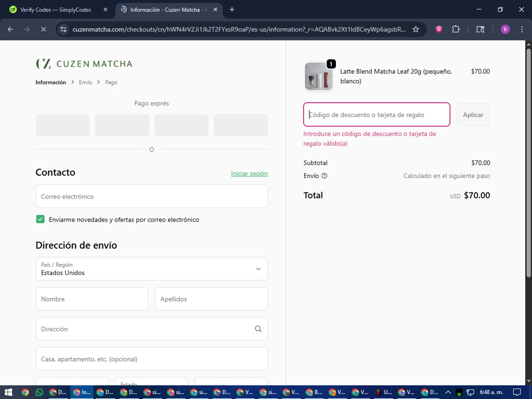Click the USD $70.00 total amount

[x=470, y=195]
